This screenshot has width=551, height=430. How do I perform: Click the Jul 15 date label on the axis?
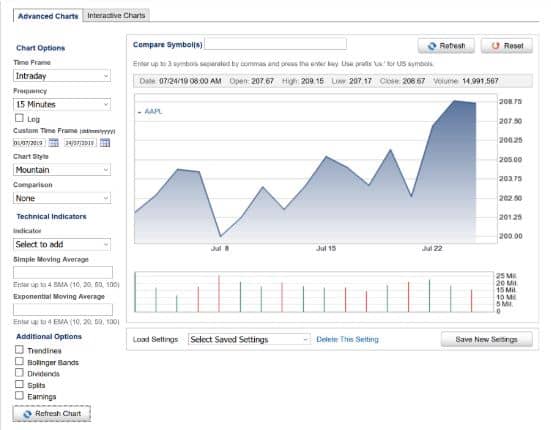point(326,248)
